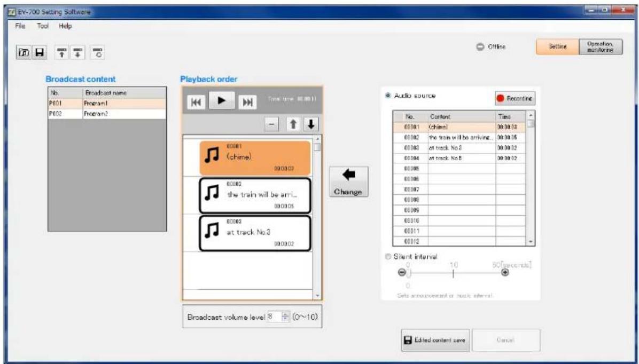
Task: Select empty audio source row 00005
Action: [459, 169]
